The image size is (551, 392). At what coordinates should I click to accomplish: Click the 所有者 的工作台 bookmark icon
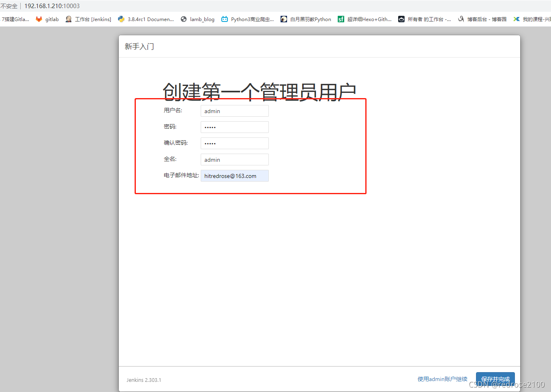point(401,19)
